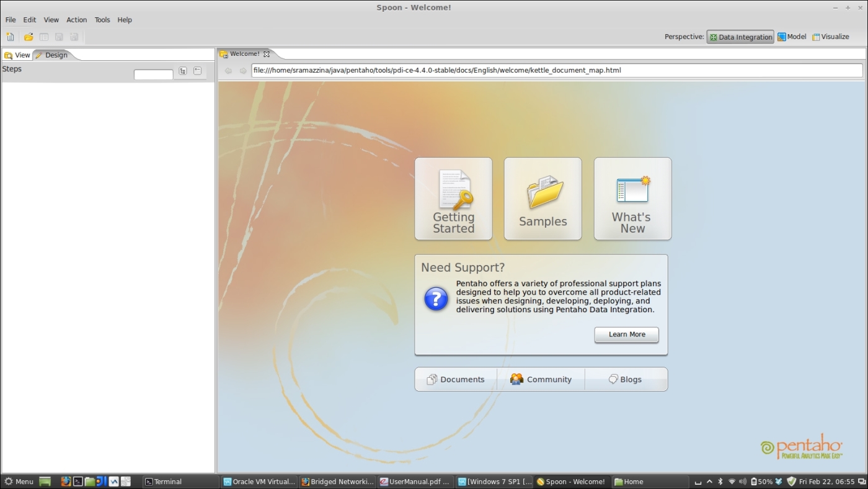The width and height of the screenshot is (868, 489).
Task: Click the Wi-Fi network tray icon
Action: pos(732,482)
